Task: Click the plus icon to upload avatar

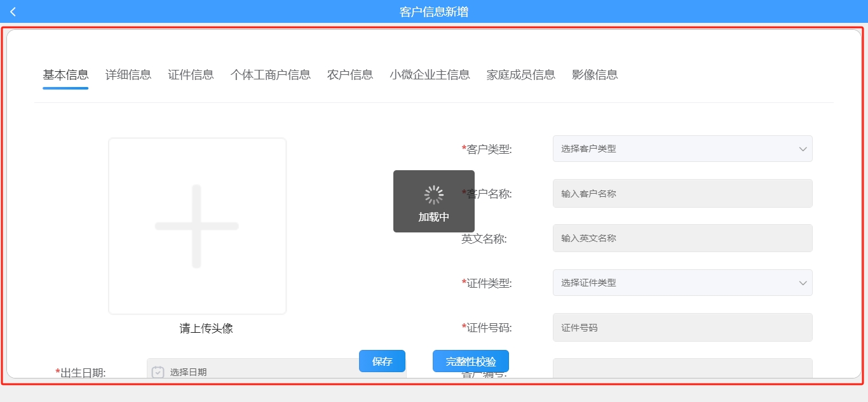Action: click(x=197, y=225)
